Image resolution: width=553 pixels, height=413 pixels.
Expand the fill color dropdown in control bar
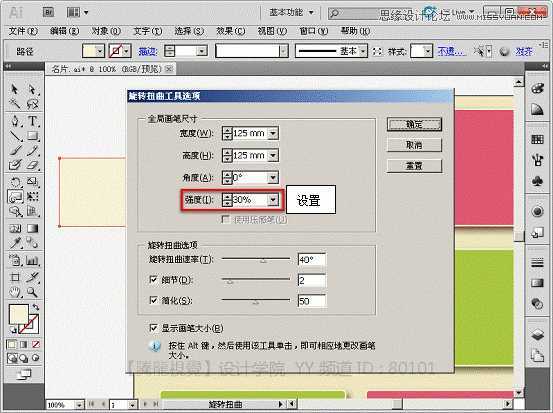[100, 51]
